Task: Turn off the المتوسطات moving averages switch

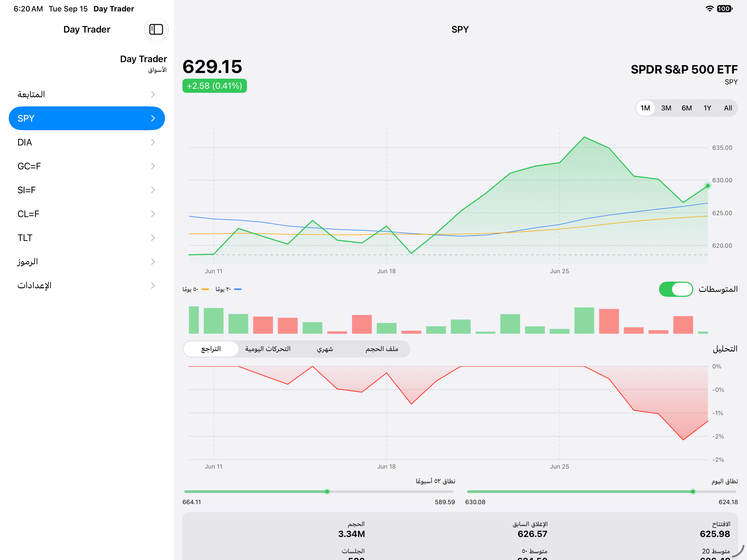Action: click(676, 289)
